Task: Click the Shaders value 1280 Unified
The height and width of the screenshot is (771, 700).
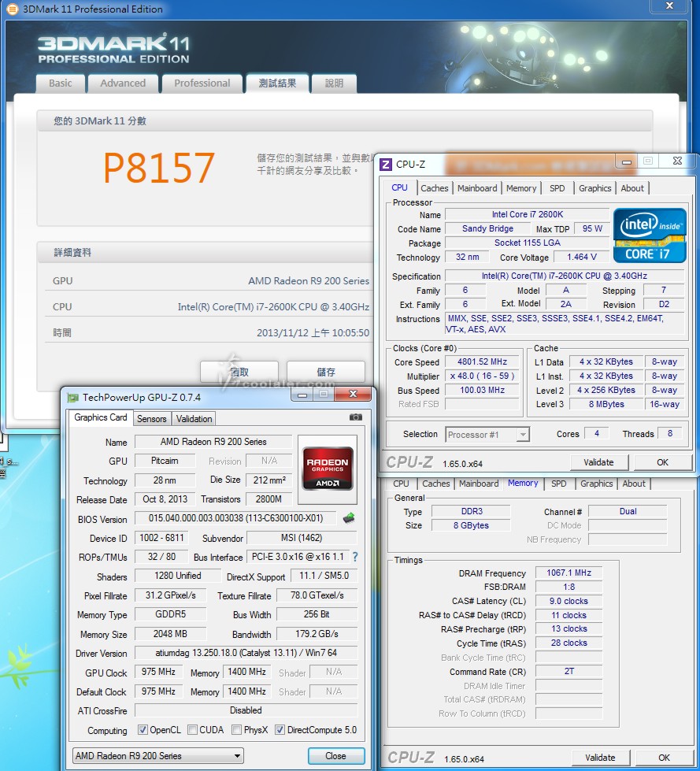Action: 177,576
